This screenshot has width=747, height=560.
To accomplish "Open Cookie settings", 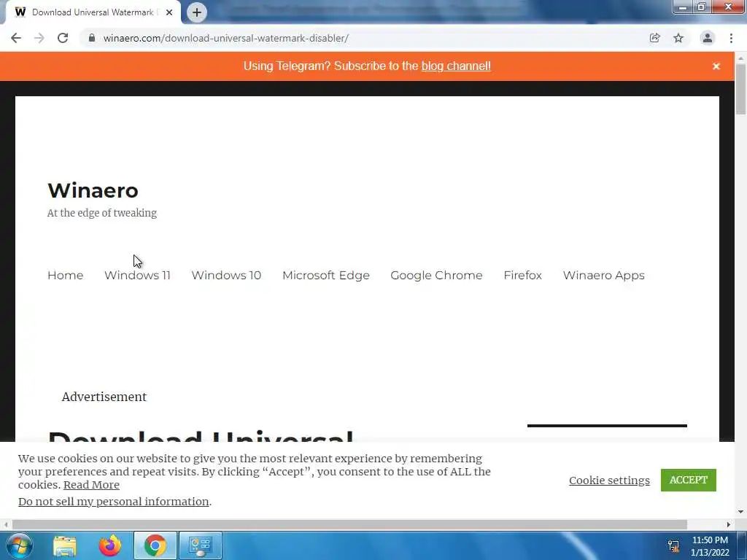I will (609, 481).
